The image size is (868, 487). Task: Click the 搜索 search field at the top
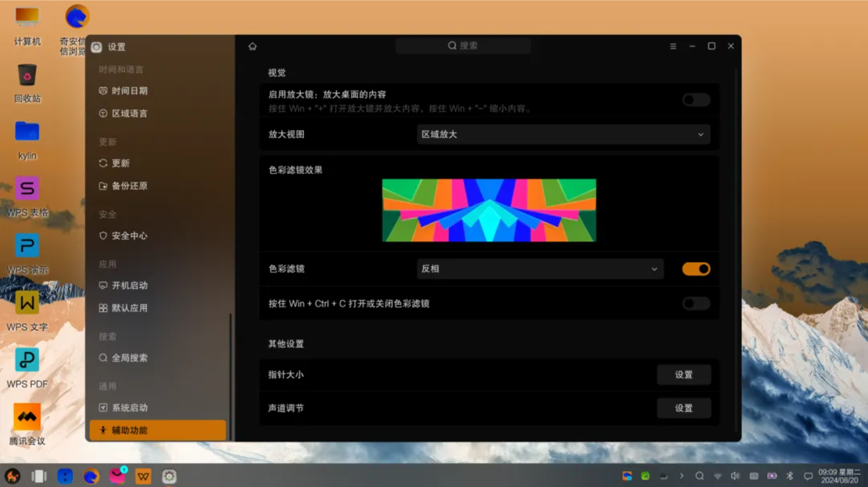point(462,46)
